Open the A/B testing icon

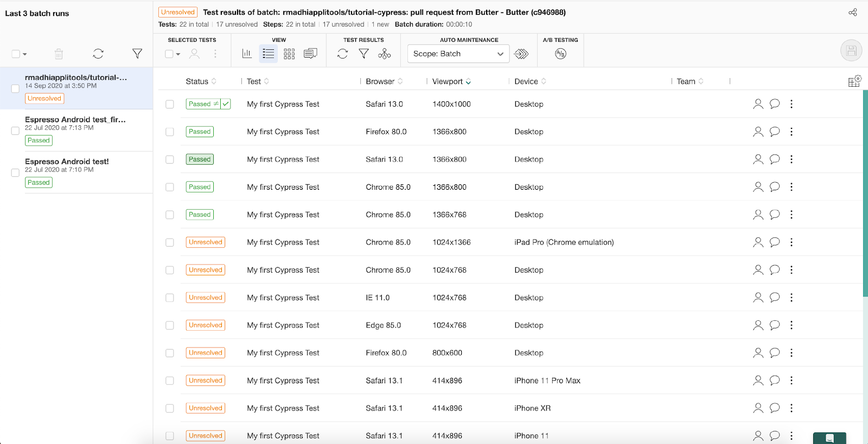click(x=560, y=54)
